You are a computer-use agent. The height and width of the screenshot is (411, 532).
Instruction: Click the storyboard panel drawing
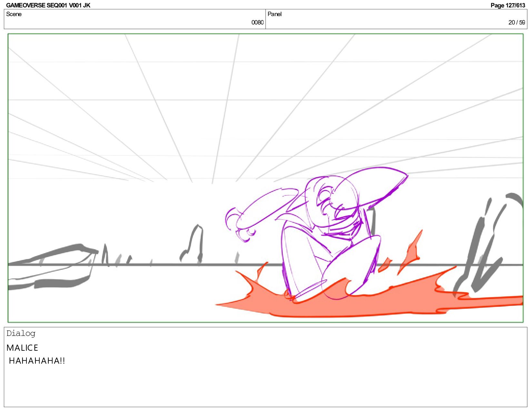pyautogui.click(x=266, y=178)
